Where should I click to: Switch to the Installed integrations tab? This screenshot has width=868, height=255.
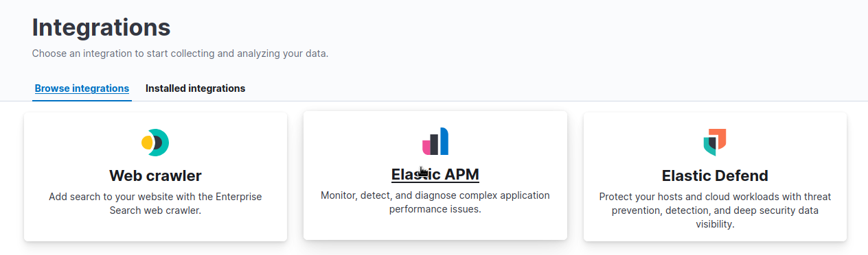(x=195, y=88)
